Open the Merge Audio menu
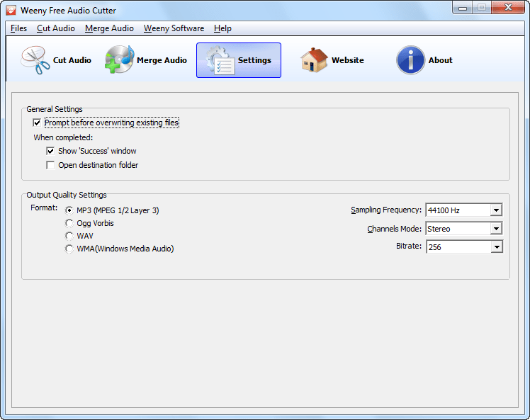This screenshot has width=530, height=420. click(109, 28)
